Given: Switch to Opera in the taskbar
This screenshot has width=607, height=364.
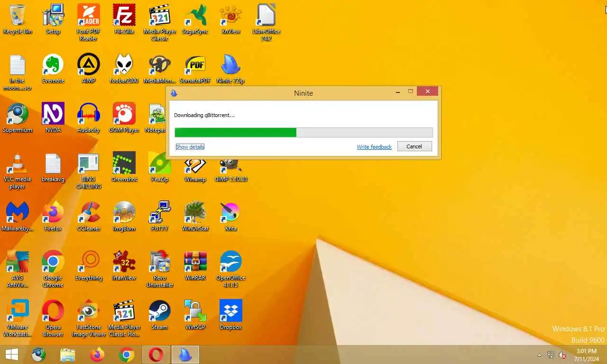Looking at the screenshot, I should pyautogui.click(x=156, y=355).
